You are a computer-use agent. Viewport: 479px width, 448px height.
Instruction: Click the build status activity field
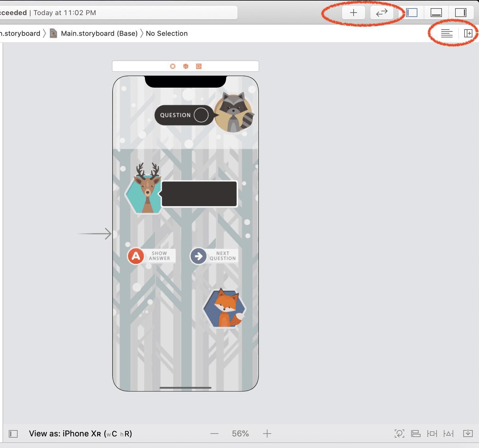119,13
